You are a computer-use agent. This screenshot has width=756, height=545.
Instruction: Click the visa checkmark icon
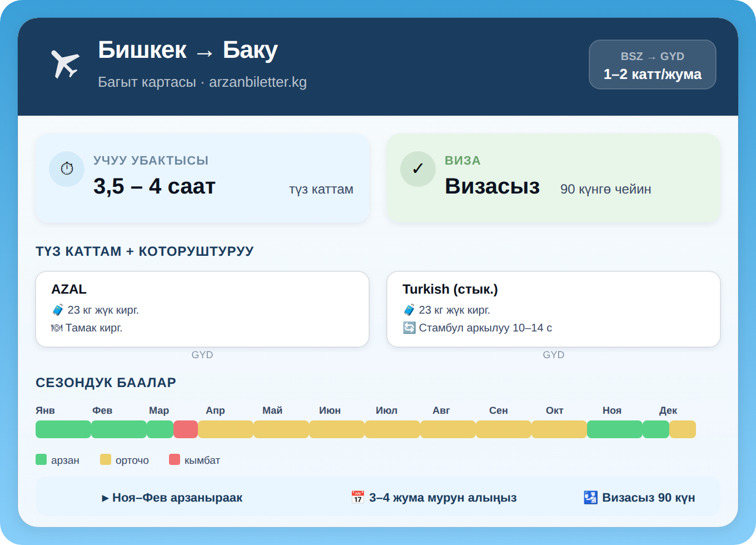[x=418, y=169]
